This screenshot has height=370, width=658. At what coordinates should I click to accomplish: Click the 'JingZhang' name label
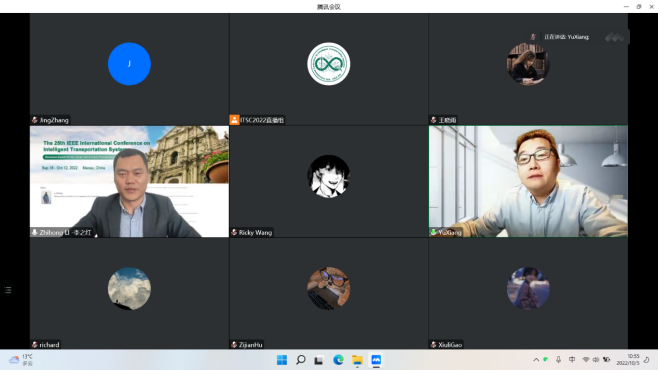tap(54, 120)
